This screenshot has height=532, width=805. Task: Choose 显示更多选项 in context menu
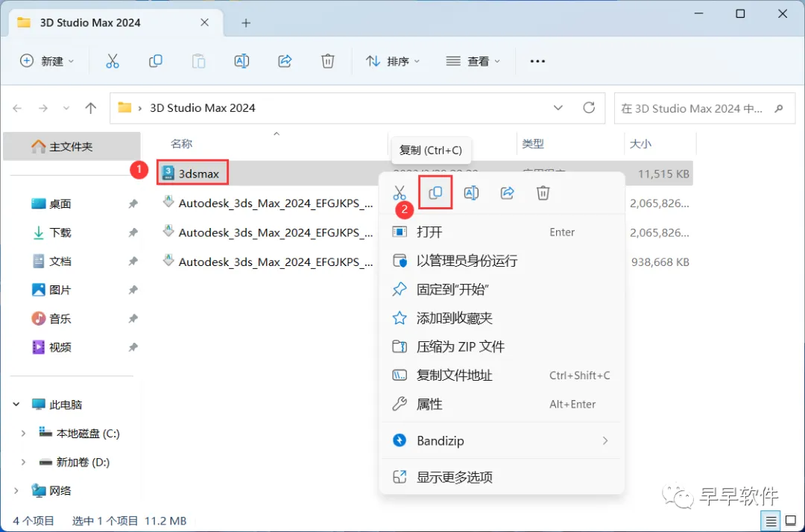(x=501, y=477)
